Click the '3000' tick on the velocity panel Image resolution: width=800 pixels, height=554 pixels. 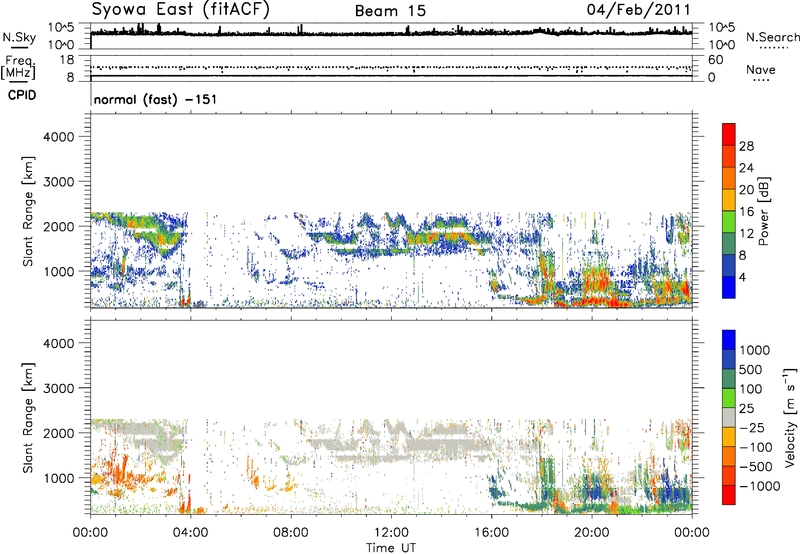(59, 388)
